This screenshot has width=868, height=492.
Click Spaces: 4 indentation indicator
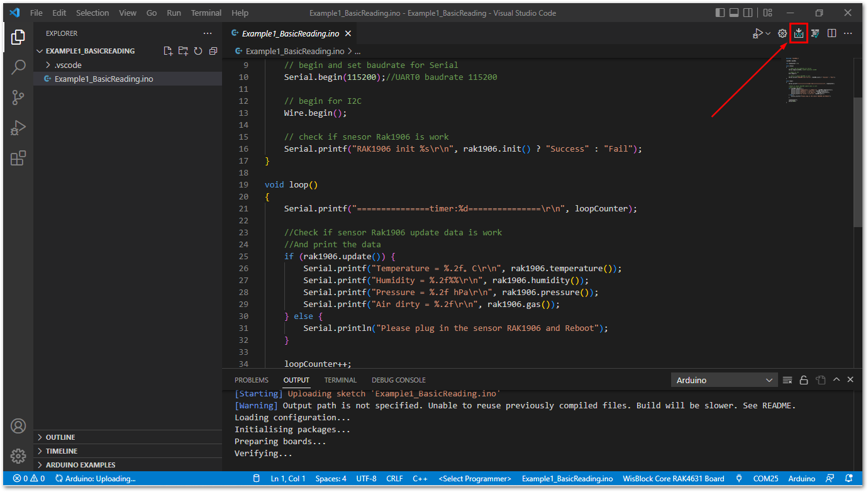(x=331, y=479)
